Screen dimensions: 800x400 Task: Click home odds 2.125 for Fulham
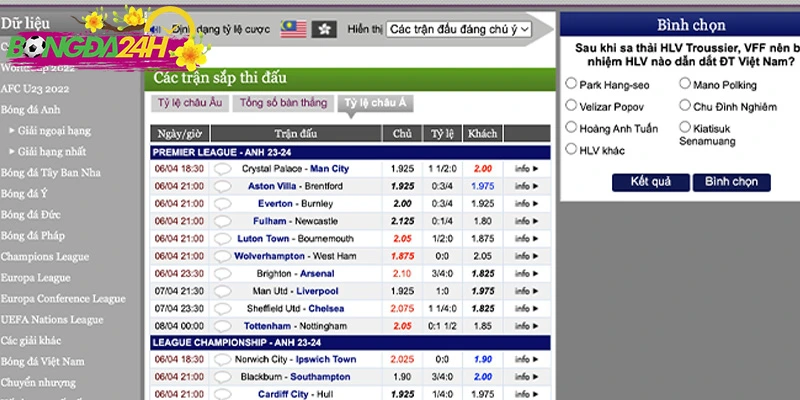(402, 221)
